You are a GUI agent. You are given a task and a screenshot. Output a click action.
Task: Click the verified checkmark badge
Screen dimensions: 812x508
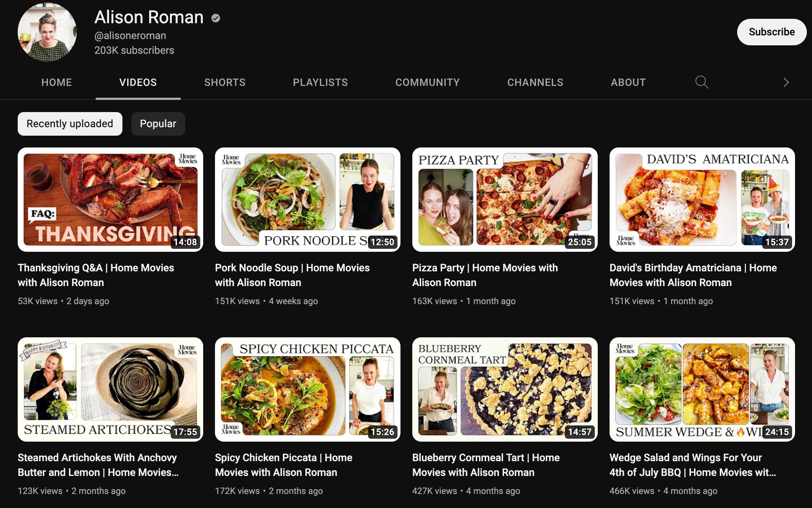click(216, 18)
